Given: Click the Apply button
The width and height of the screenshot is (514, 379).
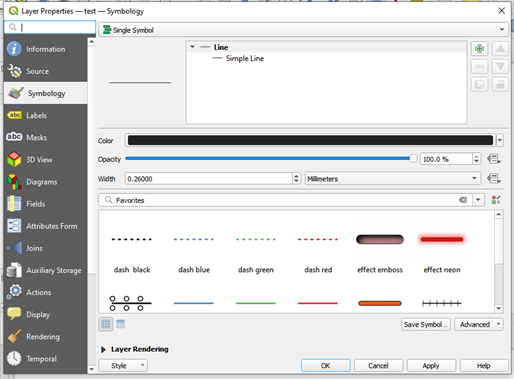Looking at the screenshot, I should pos(431,366).
